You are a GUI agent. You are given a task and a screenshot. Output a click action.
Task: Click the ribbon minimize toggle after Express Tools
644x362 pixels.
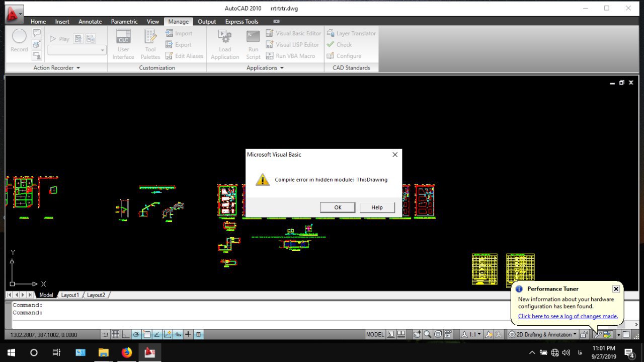[x=276, y=22]
